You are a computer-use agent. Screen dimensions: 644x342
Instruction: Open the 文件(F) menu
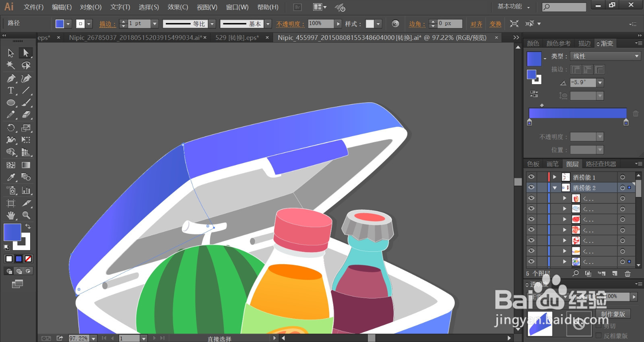tap(33, 7)
